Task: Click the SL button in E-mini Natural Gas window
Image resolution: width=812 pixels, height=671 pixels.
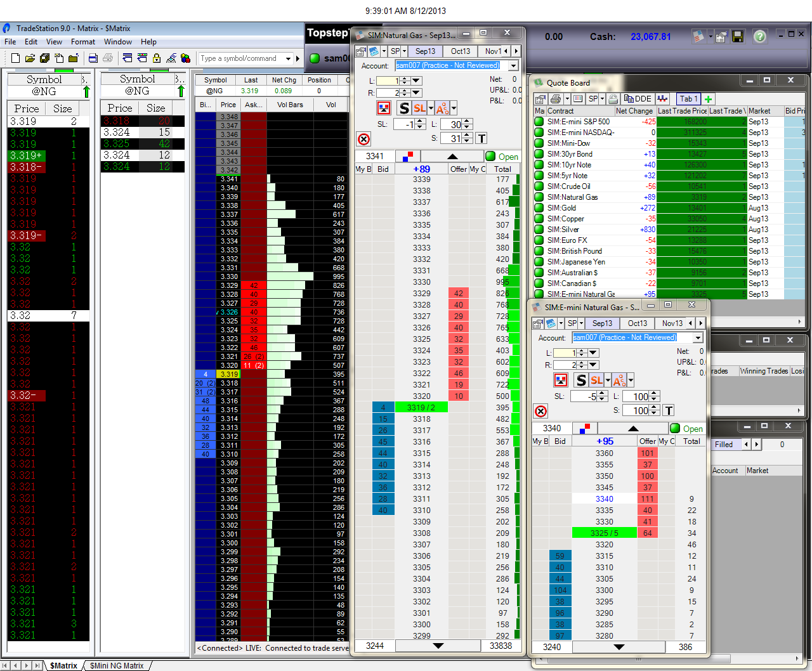Action: [596, 380]
